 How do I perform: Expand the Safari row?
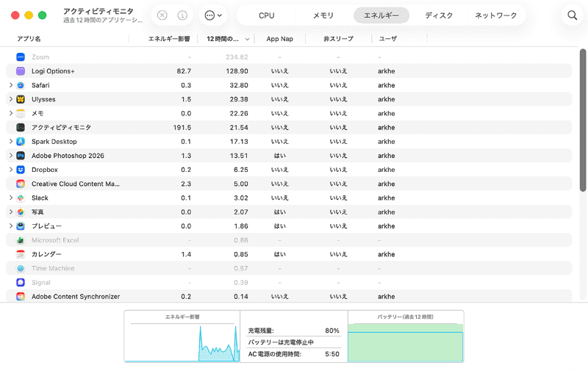coord(11,85)
